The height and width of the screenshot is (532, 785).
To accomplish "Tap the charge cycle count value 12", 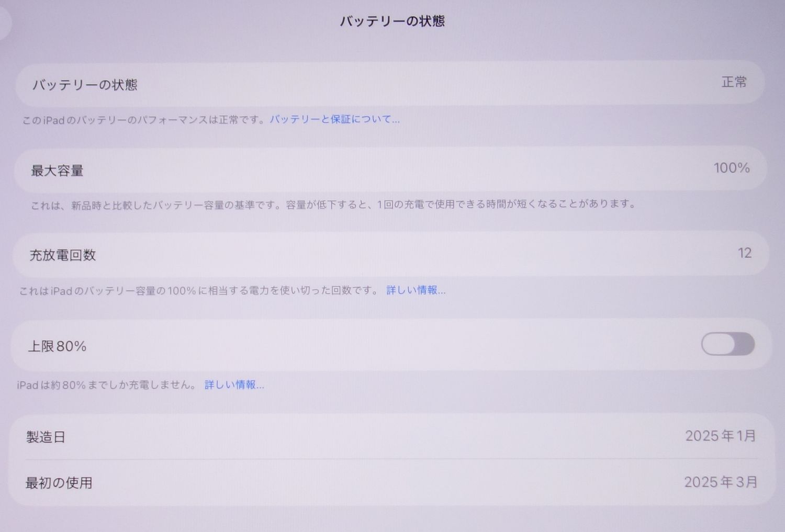I will click(x=744, y=253).
